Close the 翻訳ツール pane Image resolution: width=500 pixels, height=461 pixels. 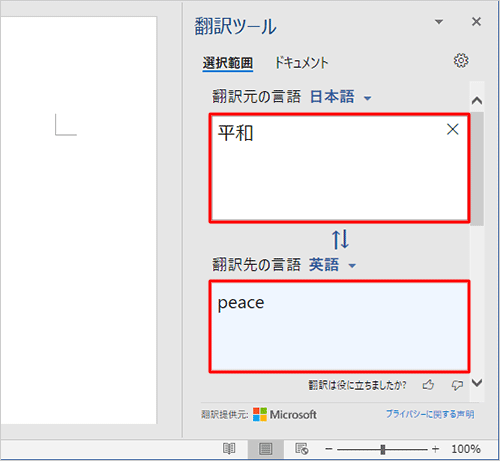pyautogui.click(x=476, y=22)
